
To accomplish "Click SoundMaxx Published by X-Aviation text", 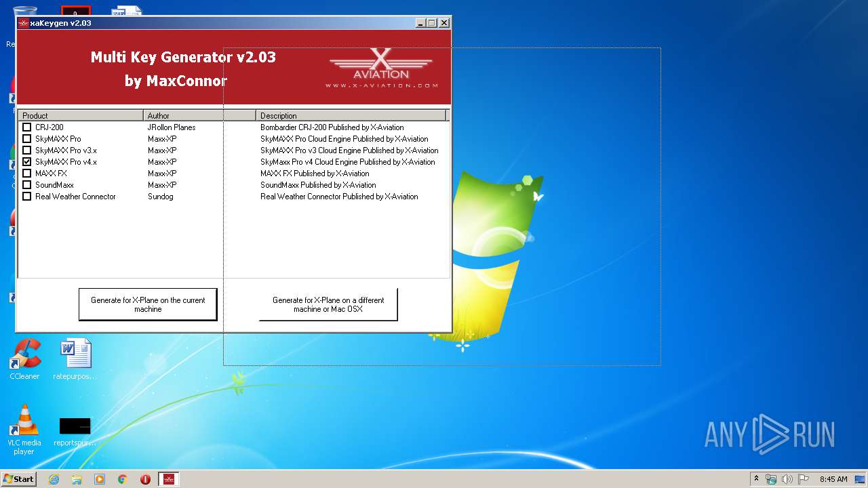I will coord(318,185).
